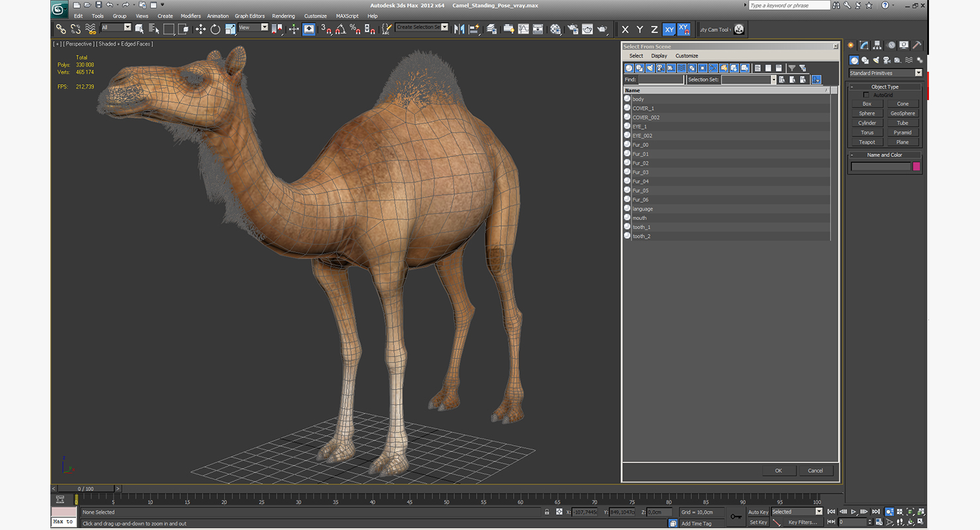Activate the Select and Rotate tool
This screenshot has height=530, width=980.
click(215, 29)
